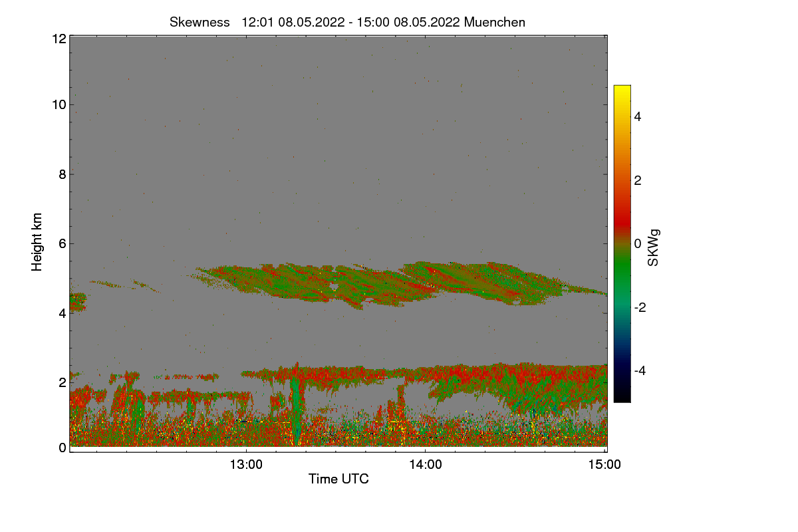798x532 pixels.
Task: Click the 12 km height axis label
Action: pos(59,39)
